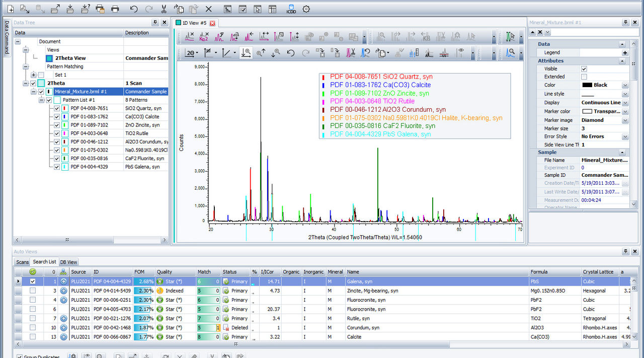This screenshot has width=644, height=358.
Task: Collapse the Sample section header
Action: pos(622,152)
